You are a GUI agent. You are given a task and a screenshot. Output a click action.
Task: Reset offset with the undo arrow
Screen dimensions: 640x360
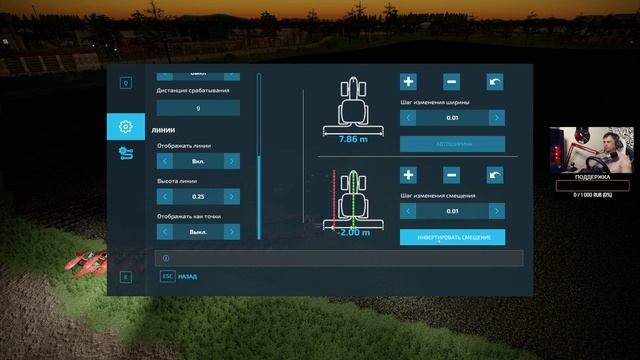pos(495,175)
